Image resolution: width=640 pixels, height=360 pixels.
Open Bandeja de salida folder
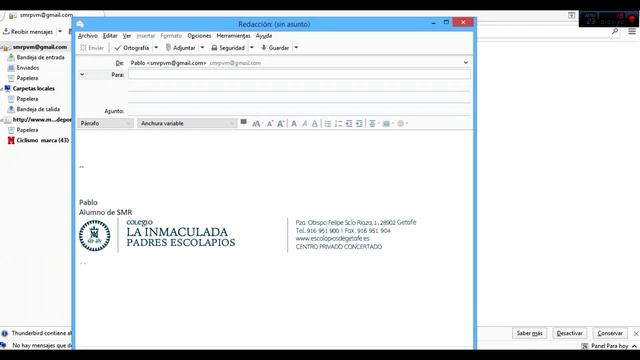(x=38, y=109)
